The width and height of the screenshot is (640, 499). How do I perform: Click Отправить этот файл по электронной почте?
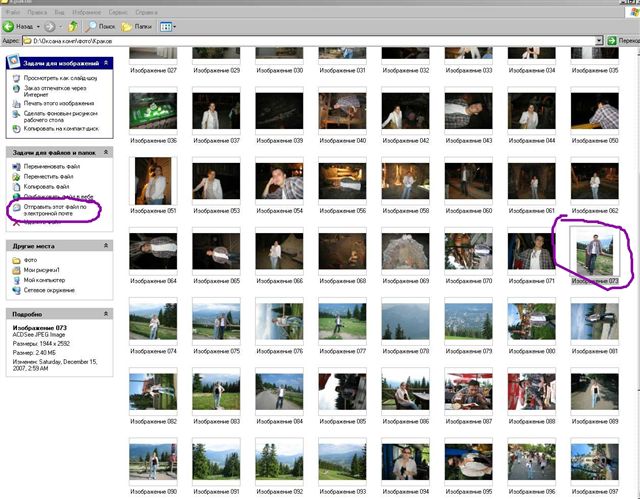[55, 210]
